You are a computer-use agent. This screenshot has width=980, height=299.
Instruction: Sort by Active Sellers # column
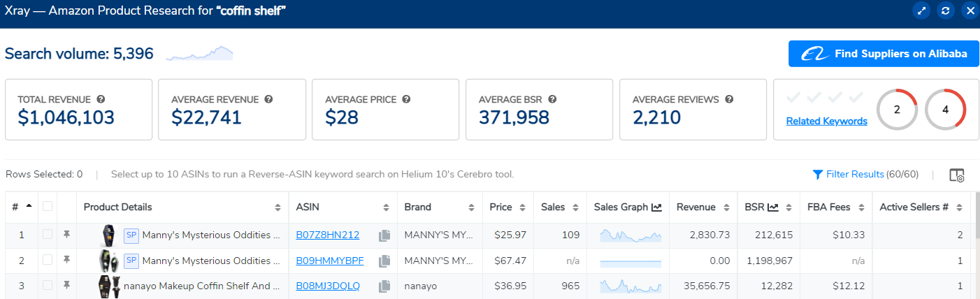(918, 207)
